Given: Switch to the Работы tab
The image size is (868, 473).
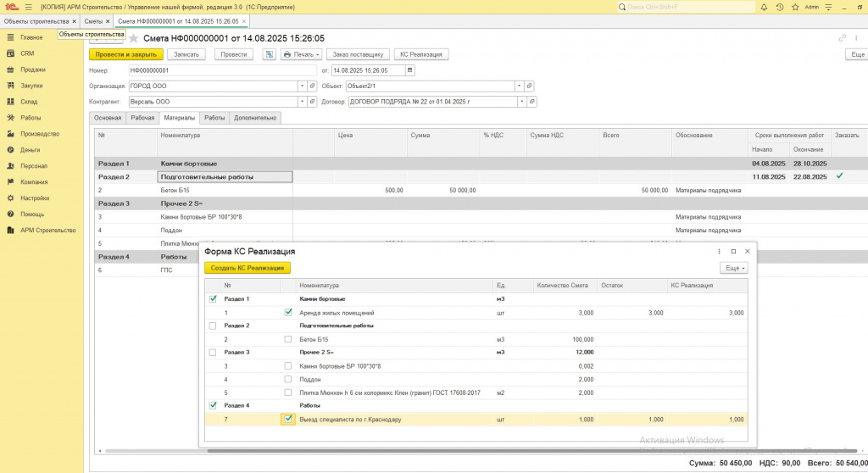Looking at the screenshot, I should pos(214,118).
